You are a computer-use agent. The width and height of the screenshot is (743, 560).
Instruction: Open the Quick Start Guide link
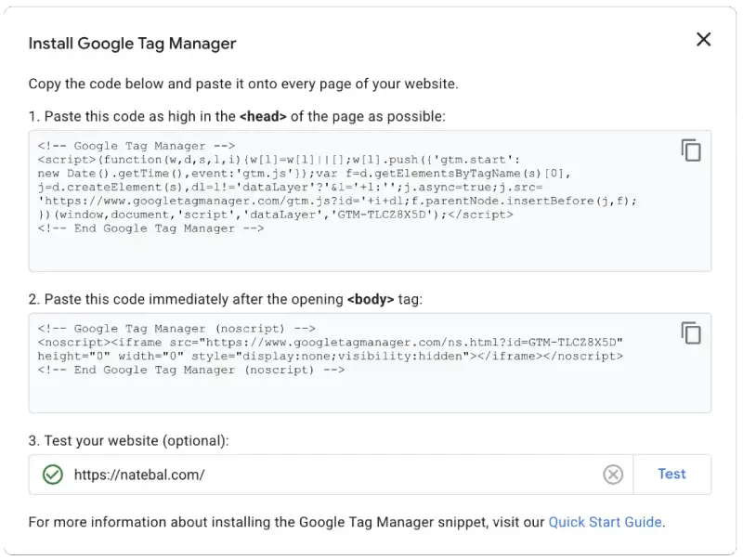pos(605,522)
